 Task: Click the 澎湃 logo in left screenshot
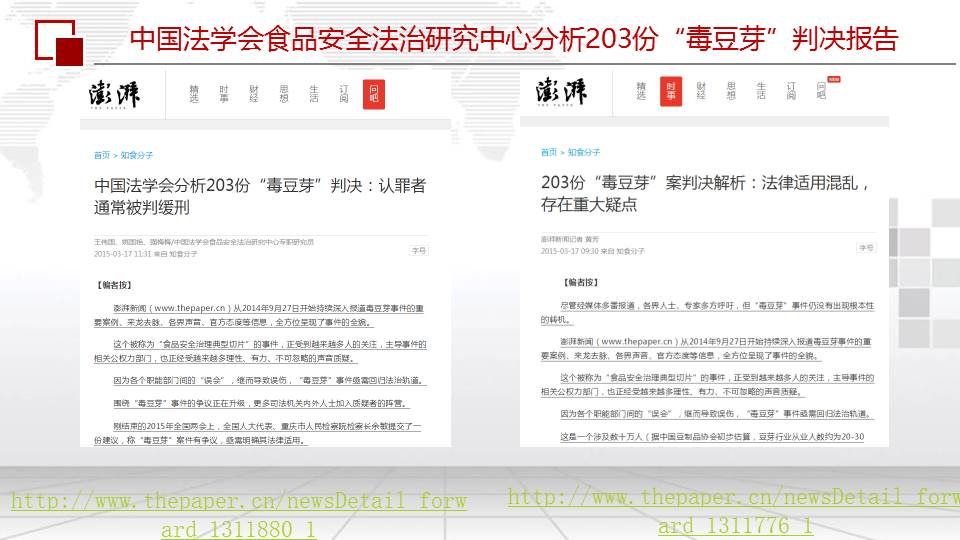coord(113,94)
